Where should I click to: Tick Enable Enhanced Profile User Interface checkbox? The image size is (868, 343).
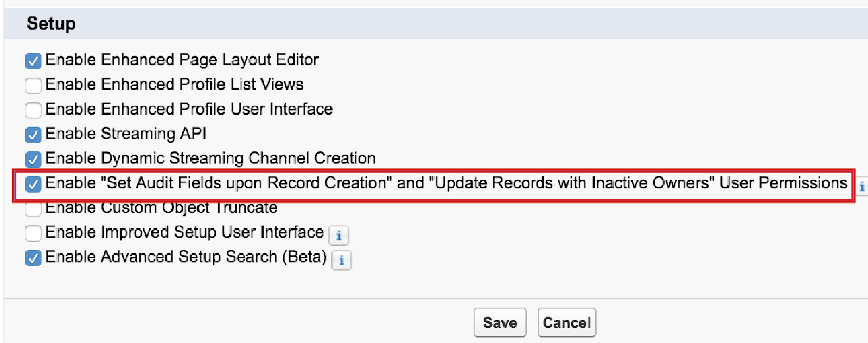pyautogui.click(x=33, y=110)
